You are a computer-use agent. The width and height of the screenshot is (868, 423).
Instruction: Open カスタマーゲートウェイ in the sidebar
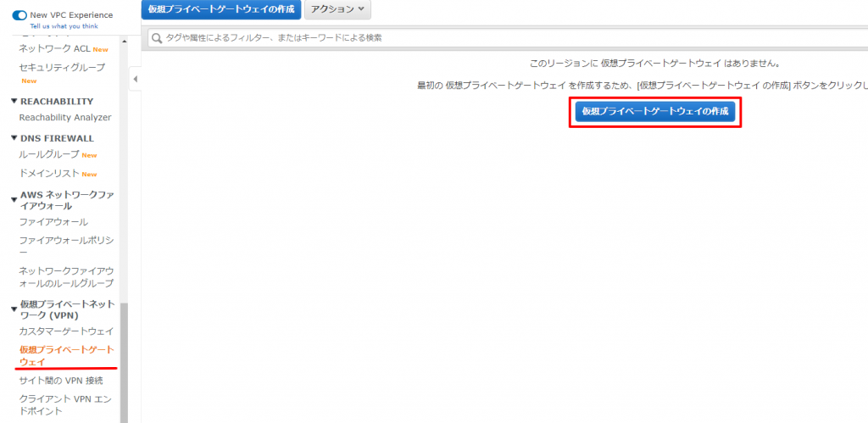(x=66, y=331)
